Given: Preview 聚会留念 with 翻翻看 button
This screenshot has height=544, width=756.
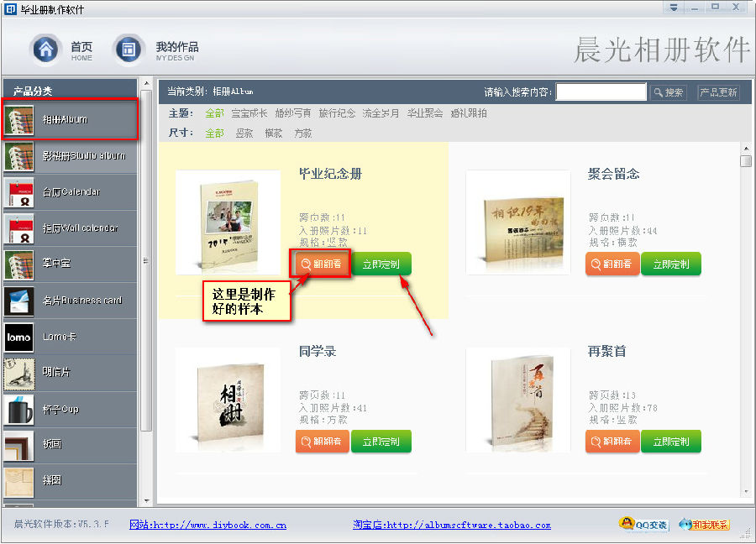Looking at the screenshot, I should tap(612, 264).
